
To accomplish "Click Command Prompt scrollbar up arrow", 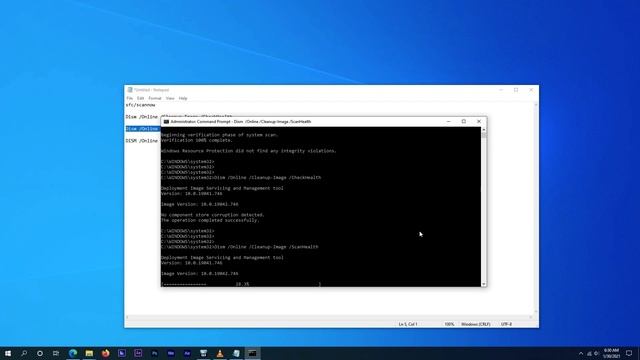I will point(484,129).
